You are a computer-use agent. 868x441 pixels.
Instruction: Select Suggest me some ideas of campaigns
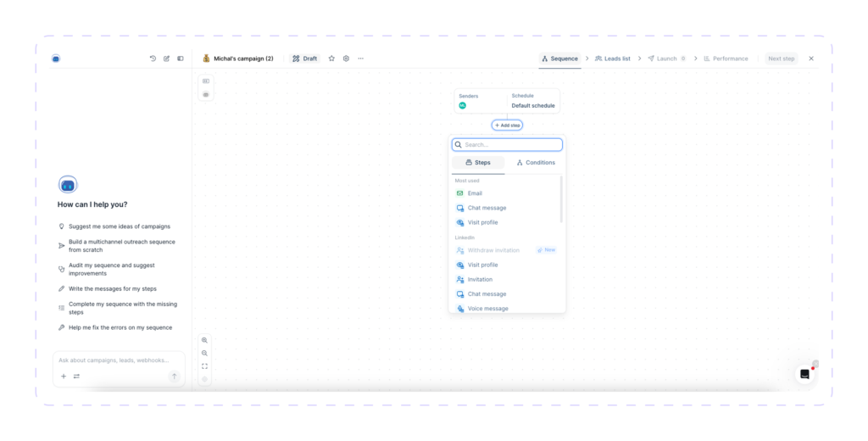tap(119, 226)
